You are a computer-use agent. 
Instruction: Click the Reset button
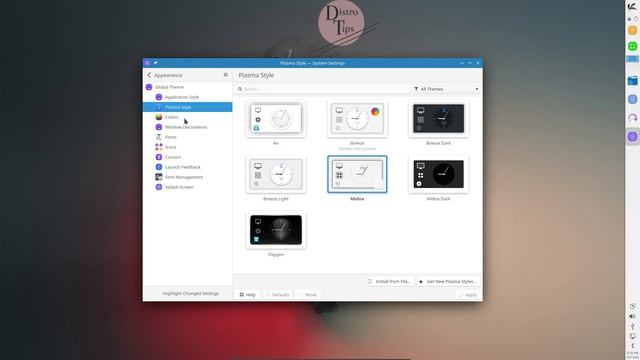pyautogui.click(x=308, y=294)
